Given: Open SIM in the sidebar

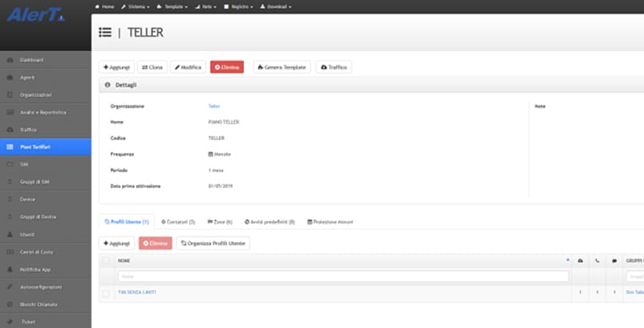Looking at the screenshot, I should 45,164.
